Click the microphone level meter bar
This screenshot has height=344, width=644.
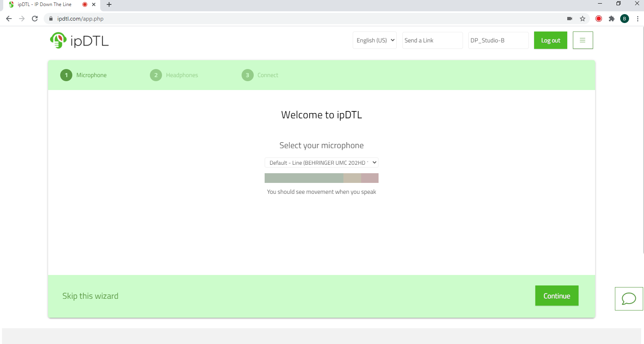322,178
